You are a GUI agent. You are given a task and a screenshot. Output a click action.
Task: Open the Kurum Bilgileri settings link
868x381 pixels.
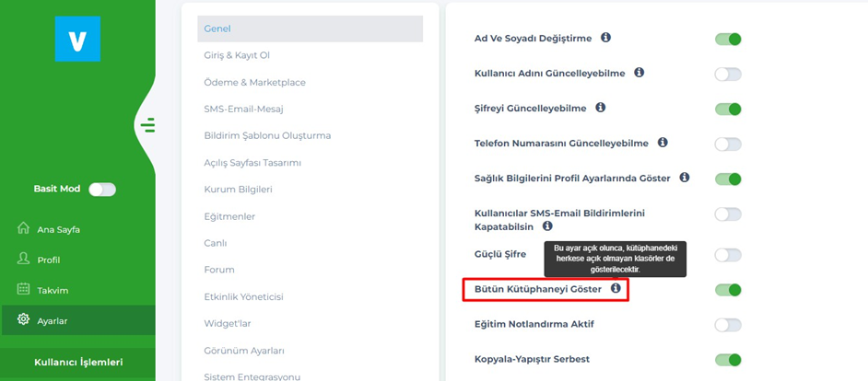coord(238,189)
